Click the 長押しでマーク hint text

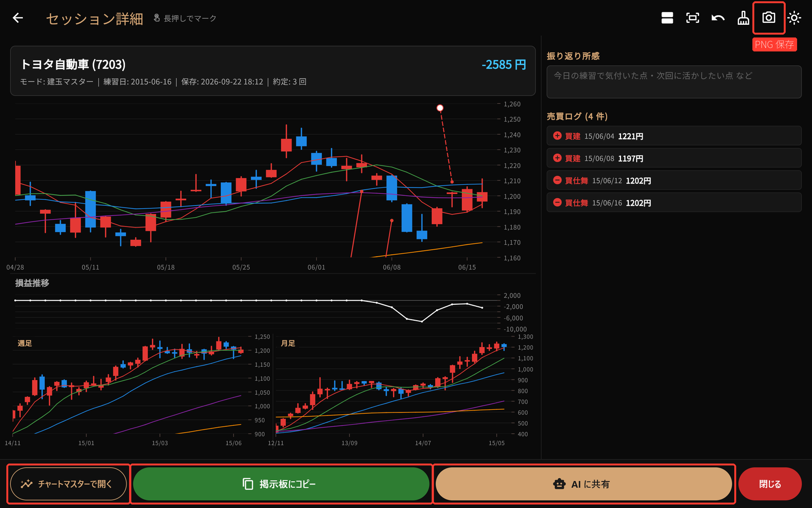[x=190, y=18]
